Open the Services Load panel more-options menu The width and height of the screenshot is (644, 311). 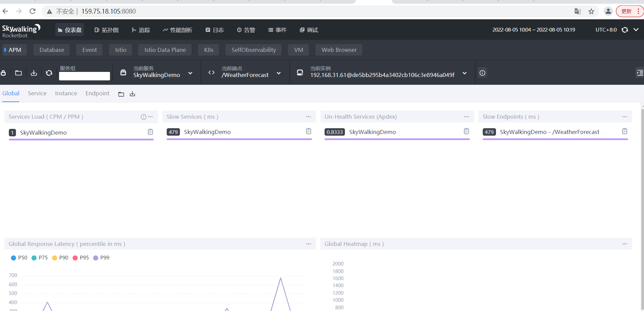point(150,117)
